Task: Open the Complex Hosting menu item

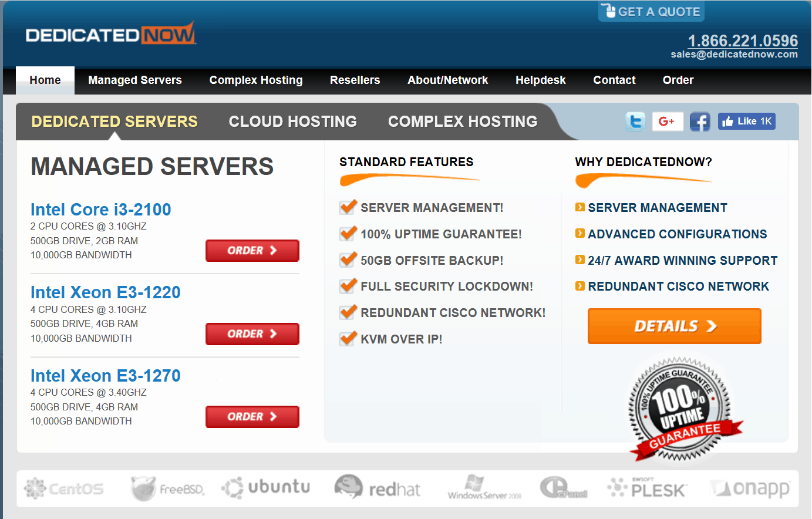Action: [256, 80]
